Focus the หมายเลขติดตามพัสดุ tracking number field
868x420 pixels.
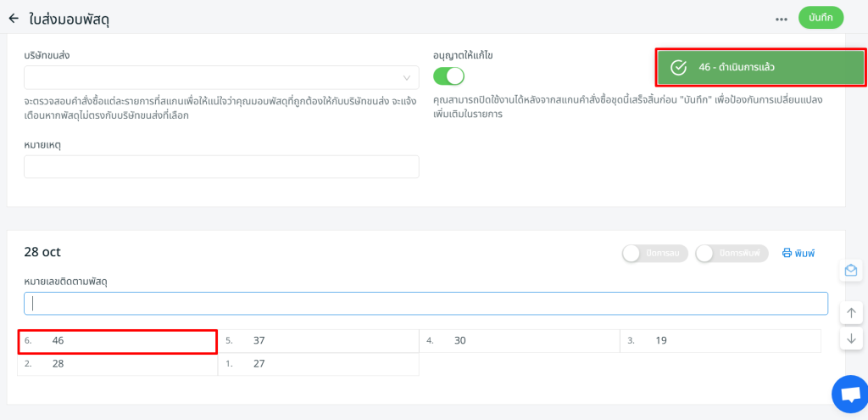coord(426,304)
